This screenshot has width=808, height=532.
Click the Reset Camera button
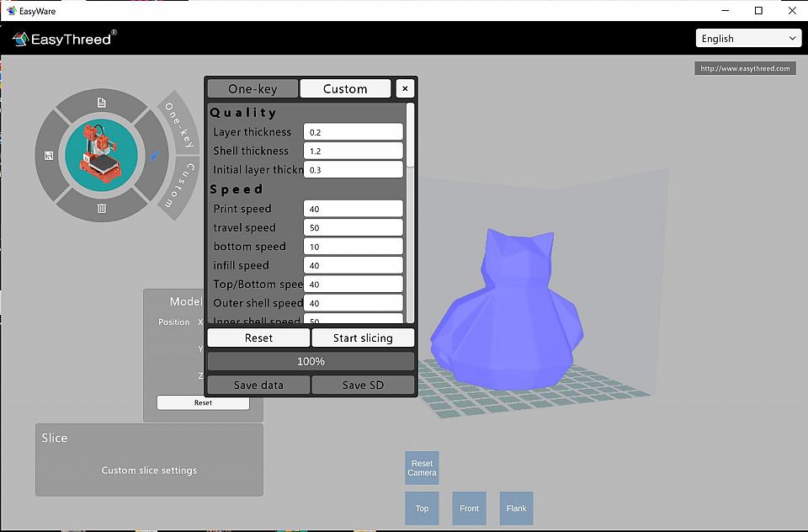422,468
